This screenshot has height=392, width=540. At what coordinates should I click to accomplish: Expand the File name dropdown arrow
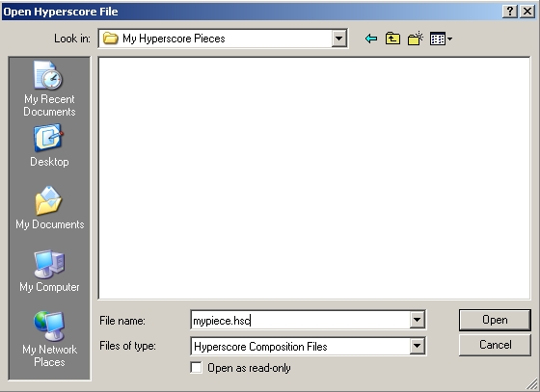417,320
